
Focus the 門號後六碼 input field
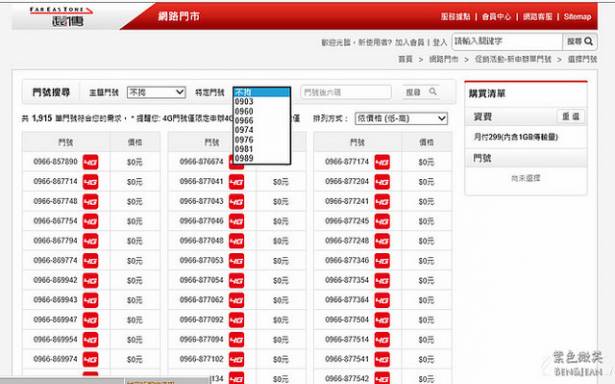coord(346,92)
